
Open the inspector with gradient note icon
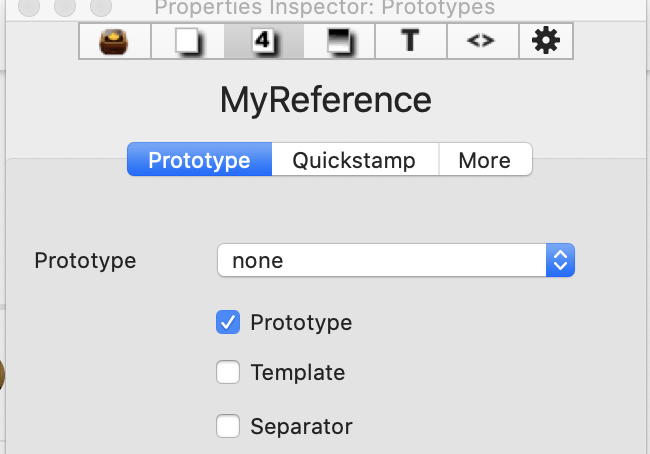point(339,41)
